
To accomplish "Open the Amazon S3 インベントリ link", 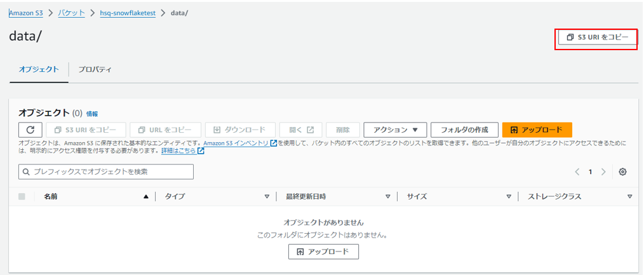I will pos(236,144).
